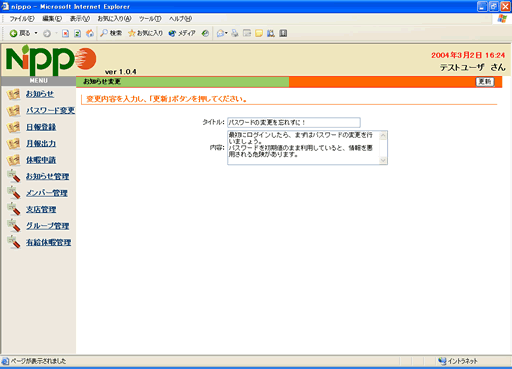Open the 月報出力 sidebar link

point(41,143)
